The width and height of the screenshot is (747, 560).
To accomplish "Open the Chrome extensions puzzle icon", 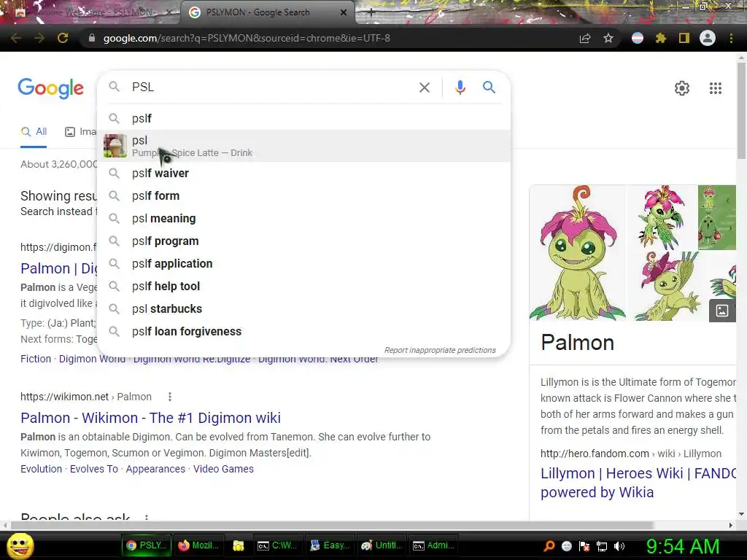I will point(661,38).
